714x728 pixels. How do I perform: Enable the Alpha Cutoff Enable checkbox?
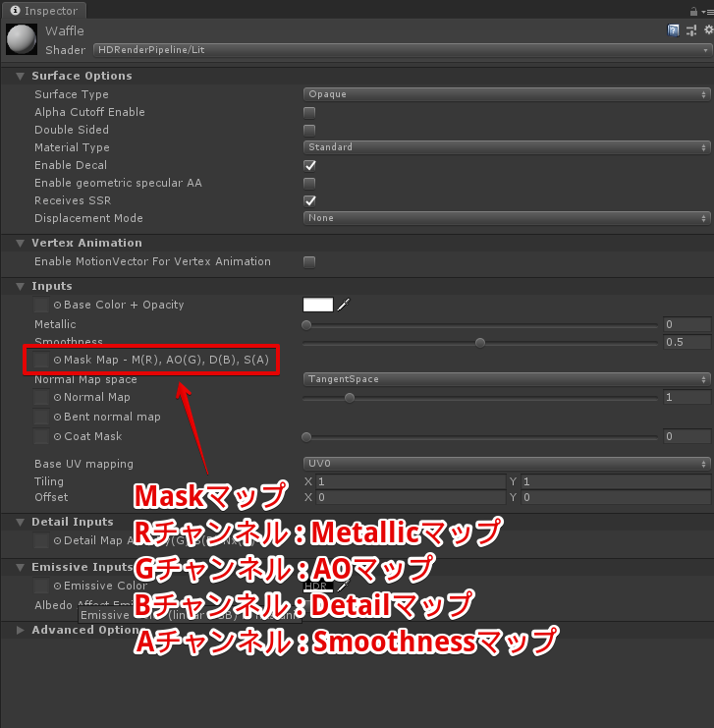pyautogui.click(x=309, y=112)
